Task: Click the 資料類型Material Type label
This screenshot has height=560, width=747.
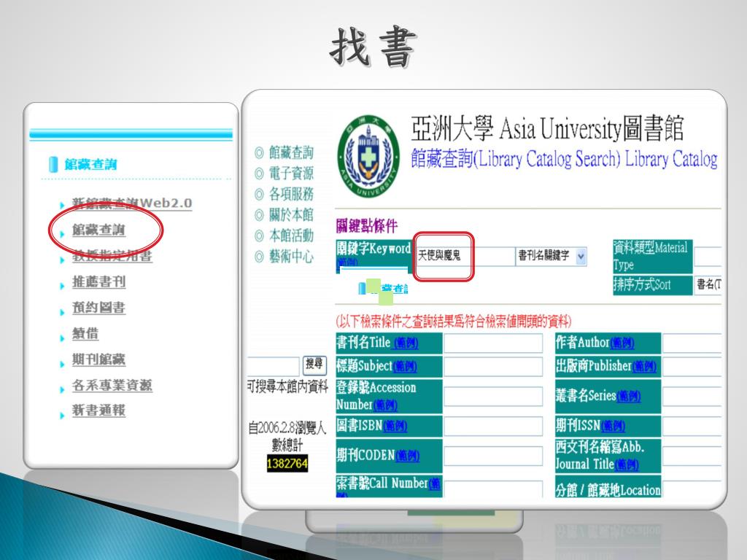Action: click(651, 256)
